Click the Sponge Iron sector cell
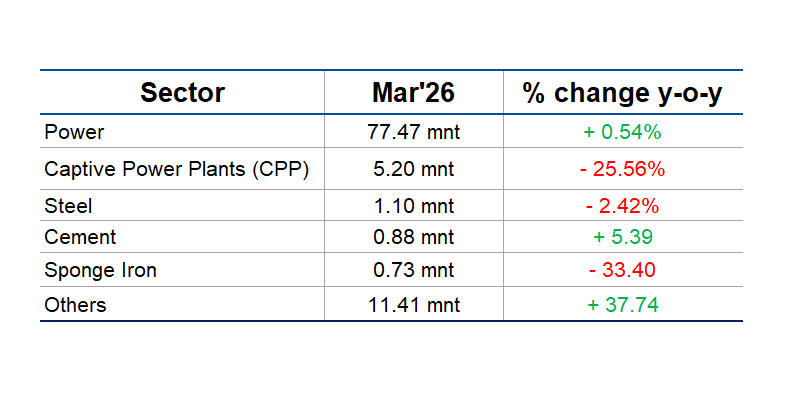Image resolution: width=800 pixels, height=400 pixels. pyautogui.click(x=101, y=271)
